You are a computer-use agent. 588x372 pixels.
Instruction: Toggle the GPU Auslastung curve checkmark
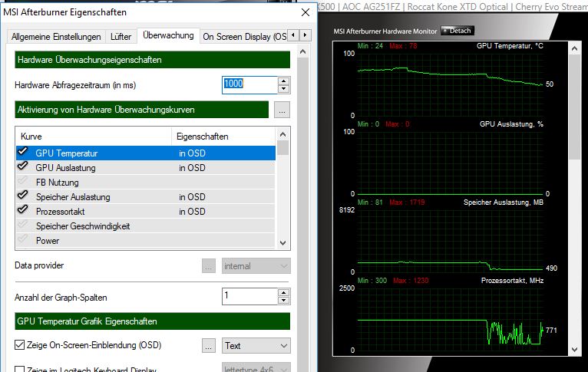(23, 166)
